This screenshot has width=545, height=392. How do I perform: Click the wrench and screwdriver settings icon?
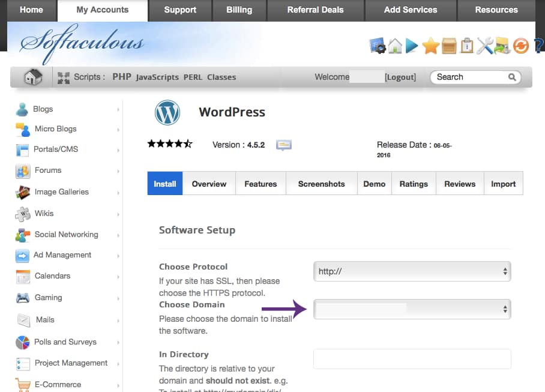[x=484, y=46]
